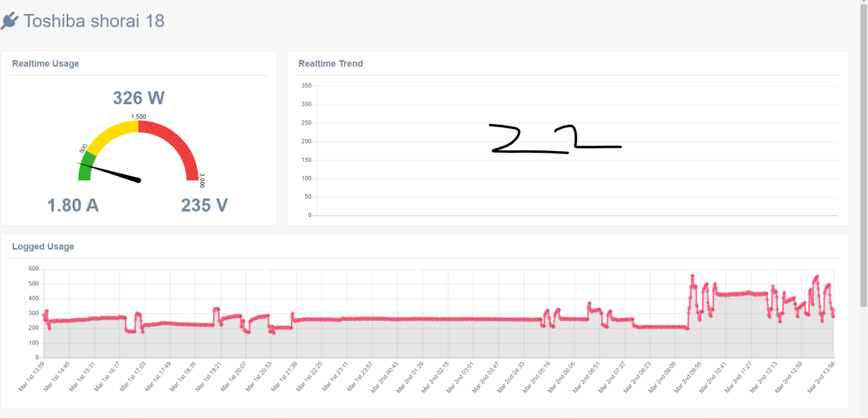Click the peak data point near Mar 2nd 09:55
The width and height of the screenshot is (868, 418).
coord(692,276)
